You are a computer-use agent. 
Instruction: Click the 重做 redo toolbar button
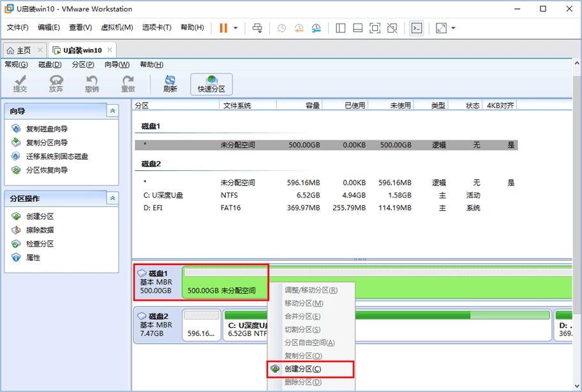click(128, 83)
